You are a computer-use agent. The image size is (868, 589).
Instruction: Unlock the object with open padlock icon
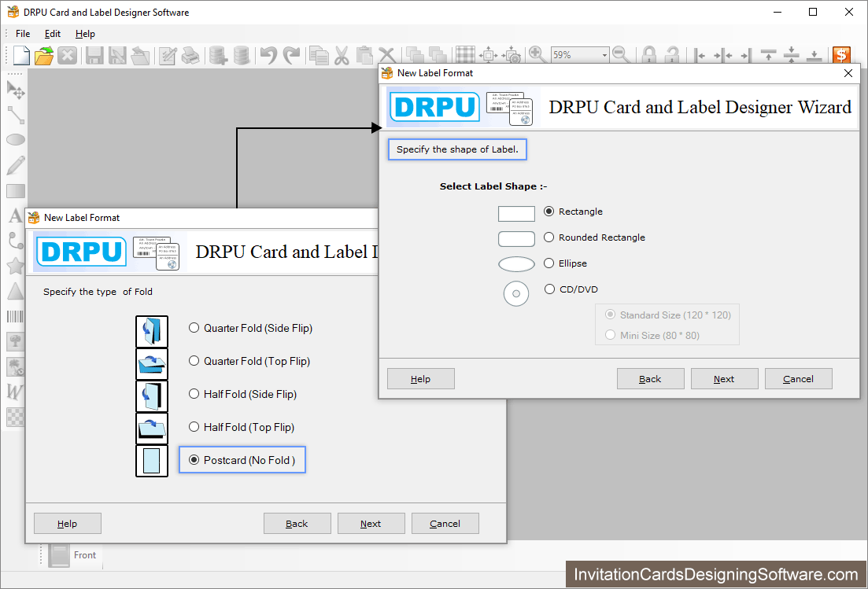pos(672,55)
